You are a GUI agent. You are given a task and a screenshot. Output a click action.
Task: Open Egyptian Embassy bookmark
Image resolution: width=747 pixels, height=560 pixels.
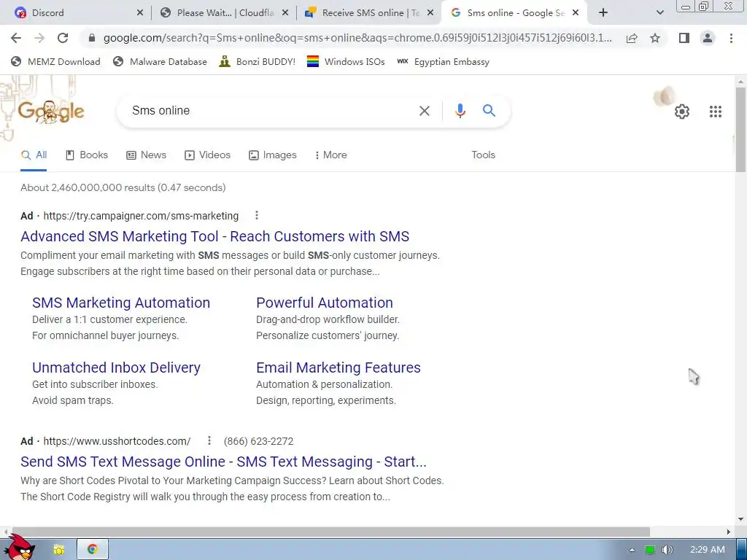tap(443, 61)
